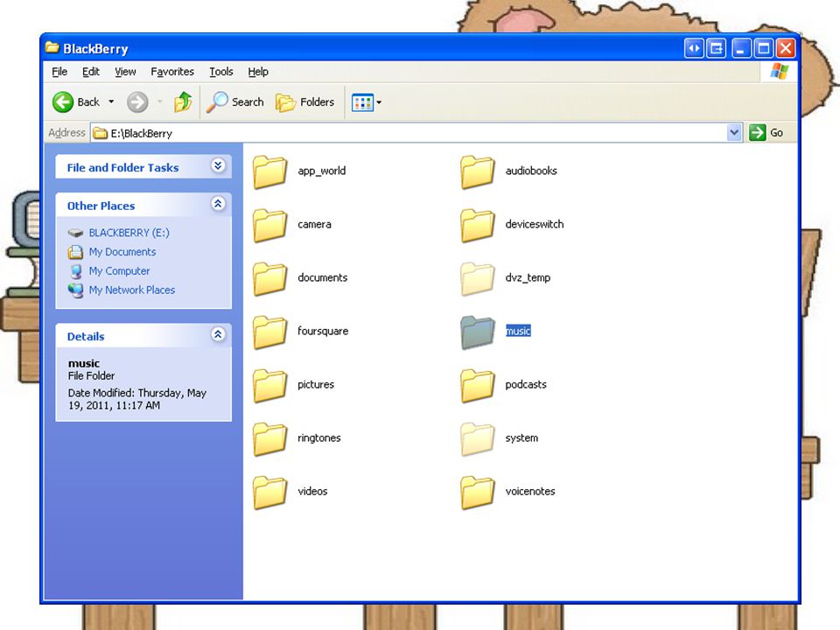Open the Tools menu
This screenshot has width=840, height=630.
221,72
